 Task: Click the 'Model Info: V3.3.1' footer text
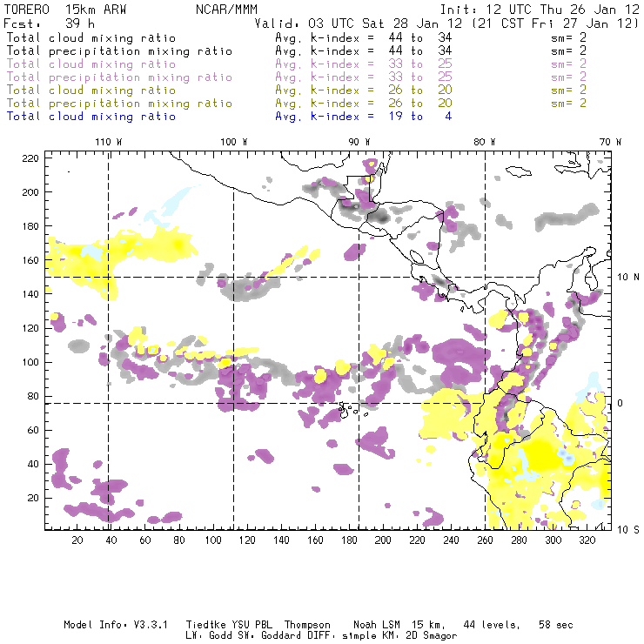(x=116, y=625)
